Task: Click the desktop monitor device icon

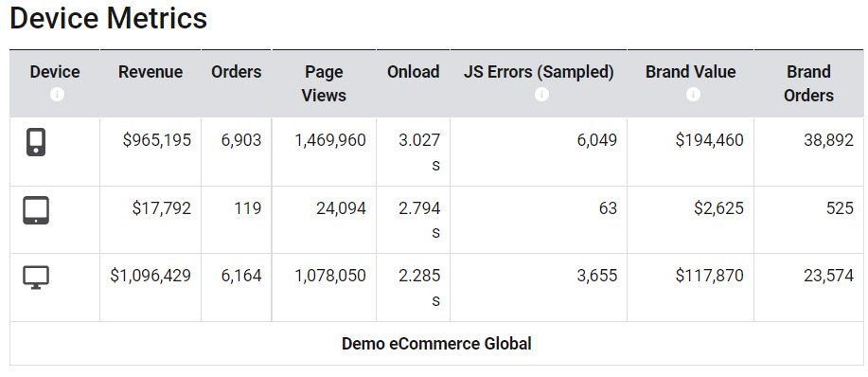Action: [x=36, y=278]
